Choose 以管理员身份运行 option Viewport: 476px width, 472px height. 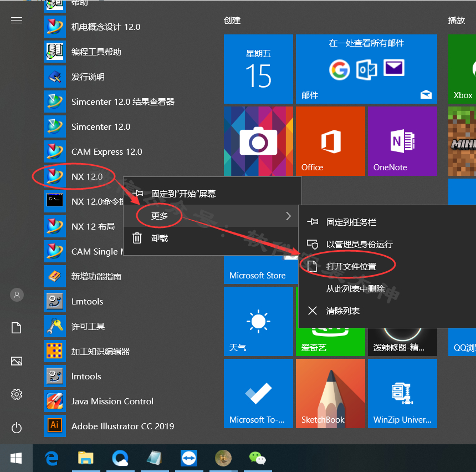(387, 244)
